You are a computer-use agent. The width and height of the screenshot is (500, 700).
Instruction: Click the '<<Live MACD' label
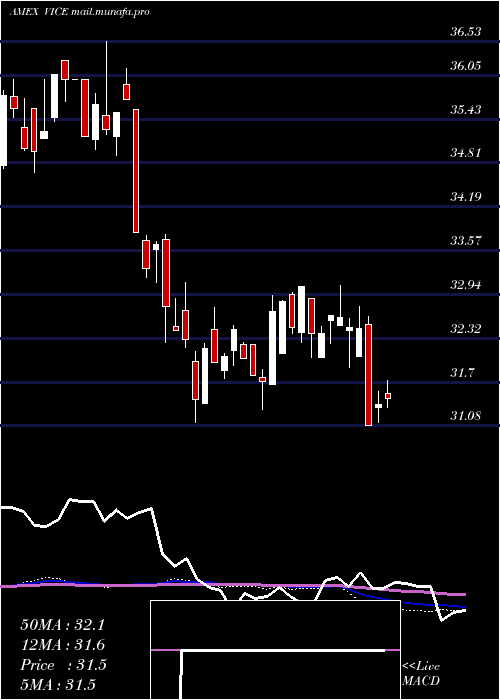421,674
